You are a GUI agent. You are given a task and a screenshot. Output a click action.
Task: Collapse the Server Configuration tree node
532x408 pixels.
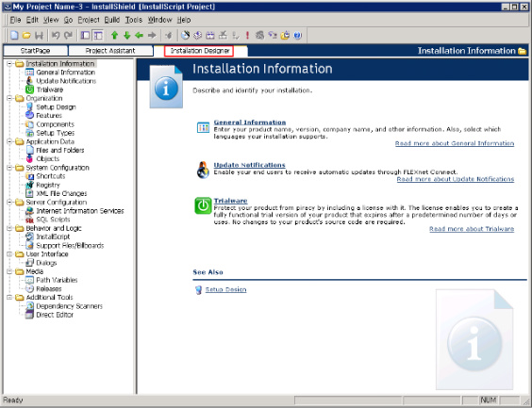(9, 203)
